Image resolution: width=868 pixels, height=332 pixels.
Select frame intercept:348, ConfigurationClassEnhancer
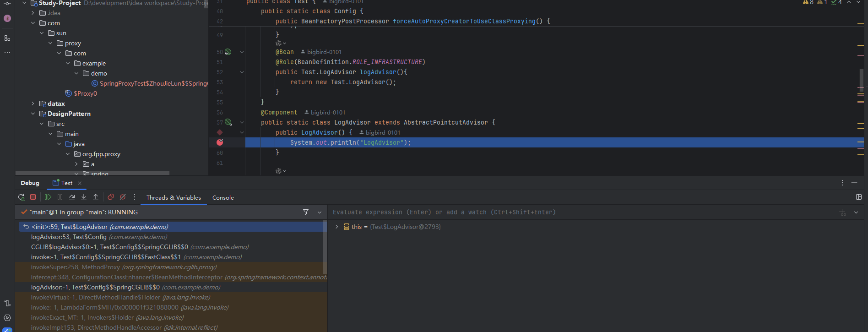171,277
